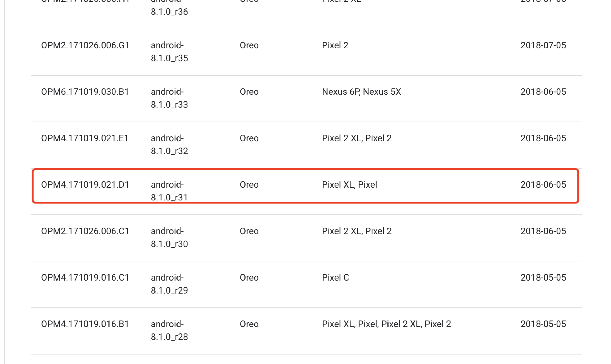Select the android-8.1.0_r33 tag
Image resolution: width=611 pixels, height=364 pixels.
tap(169, 98)
